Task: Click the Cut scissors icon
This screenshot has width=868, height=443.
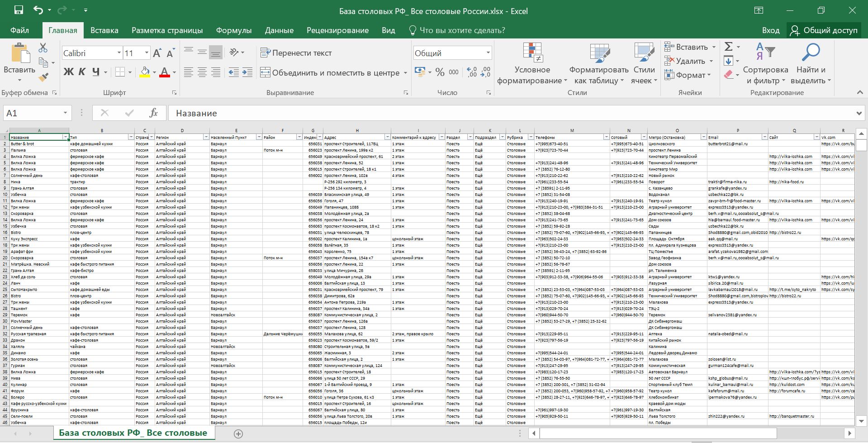Action: [43, 48]
